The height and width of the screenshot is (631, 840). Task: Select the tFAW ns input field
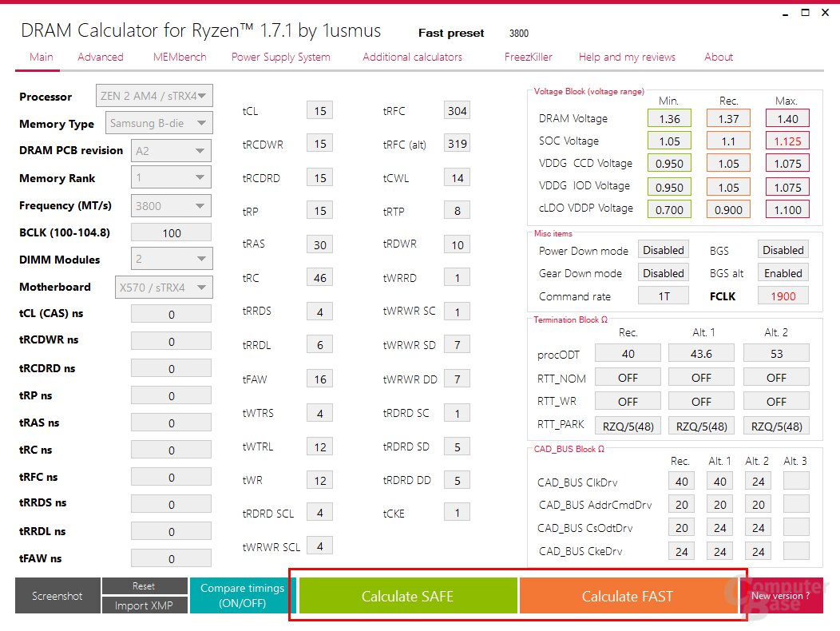point(172,558)
